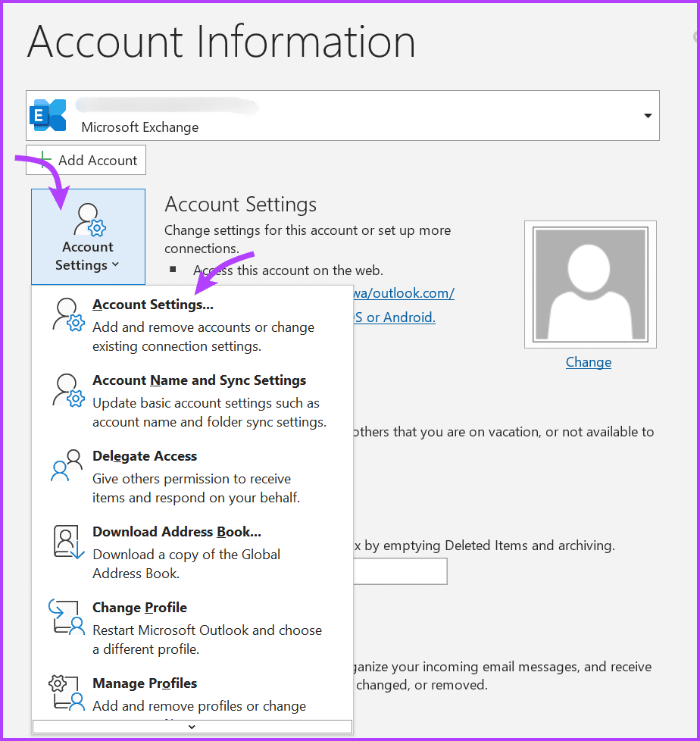
Task: Click the person-gear icon in the Account Settings button
Action: click(x=89, y=220)
